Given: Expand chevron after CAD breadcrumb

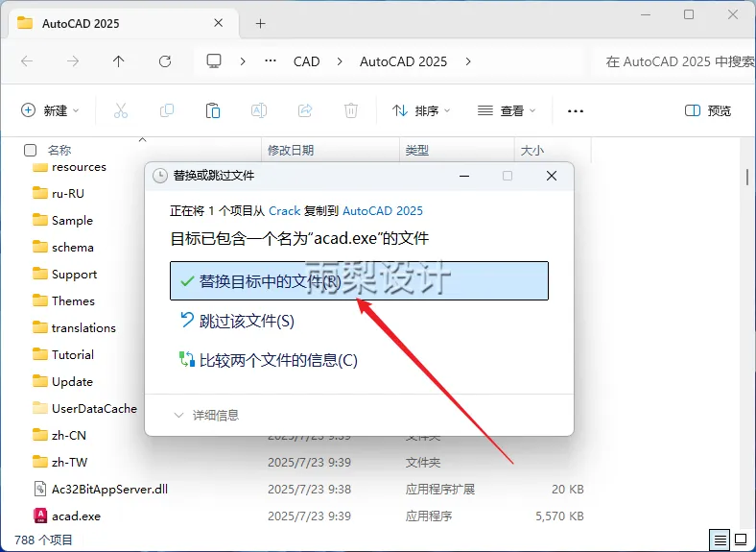Looking at the screenshot, I should pyautogui.click(x=340, y=61).
